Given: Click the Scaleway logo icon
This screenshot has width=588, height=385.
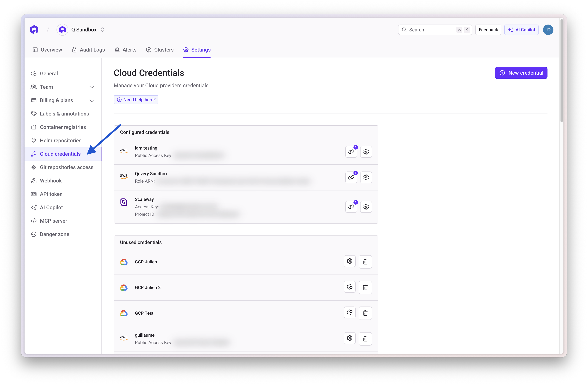Looking at the screenshot, I should tap(124, 202).
